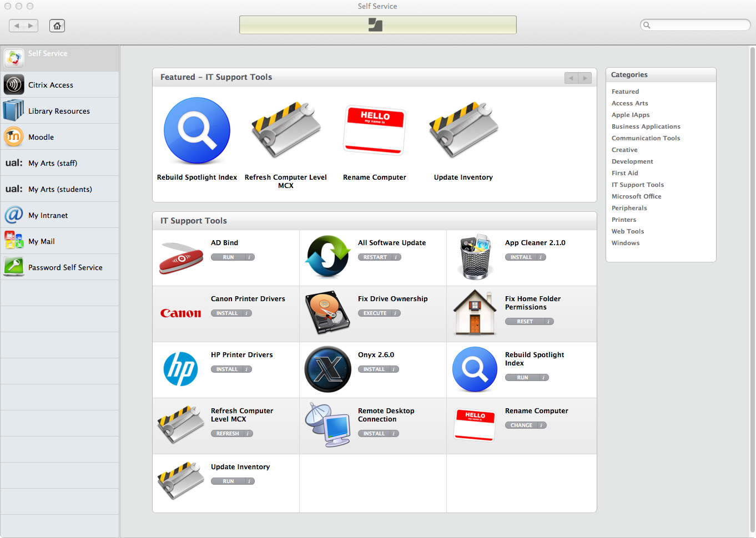This screenshot has width=756, height=538.
Task: Click the Onyx 2.6.0 application icon
Action: [x=328, y=369]
